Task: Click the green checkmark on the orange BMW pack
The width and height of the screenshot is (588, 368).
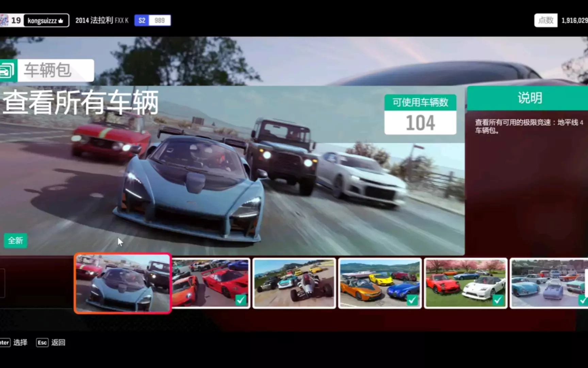Action: (412, 300)
